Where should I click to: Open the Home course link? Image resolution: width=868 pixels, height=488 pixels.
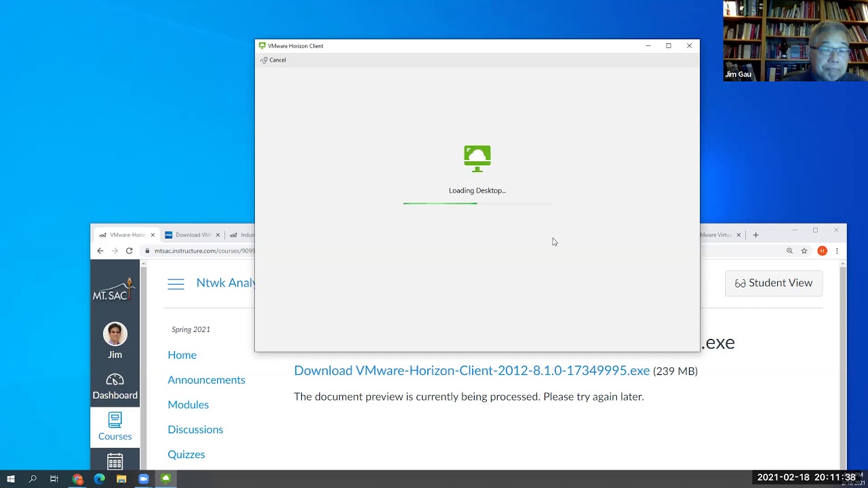(x=182, y=355)
